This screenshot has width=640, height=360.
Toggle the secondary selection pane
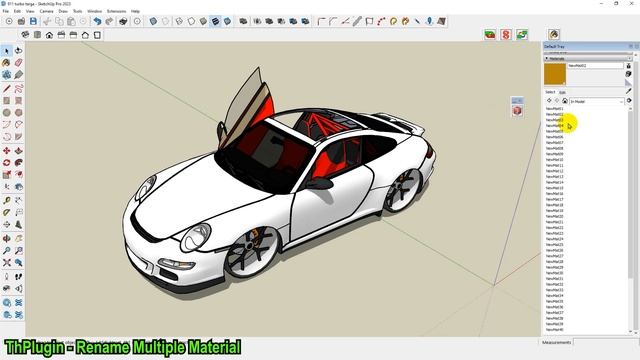click(629, 66)
